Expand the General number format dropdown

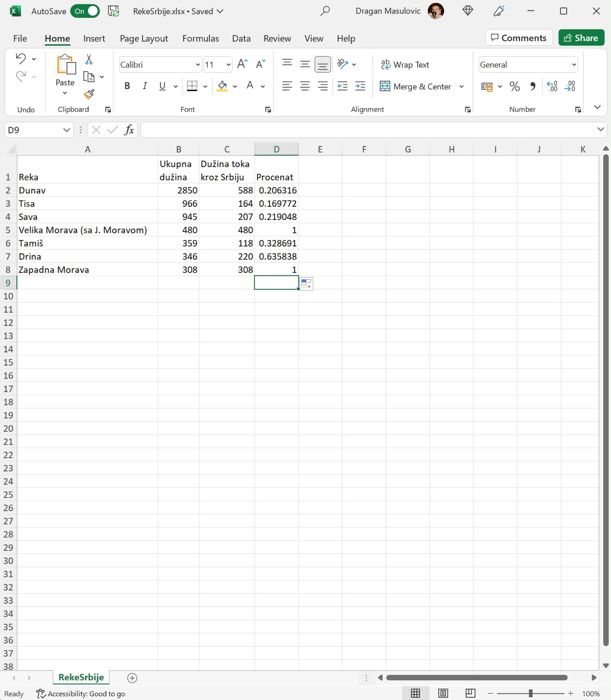[574, 65]
